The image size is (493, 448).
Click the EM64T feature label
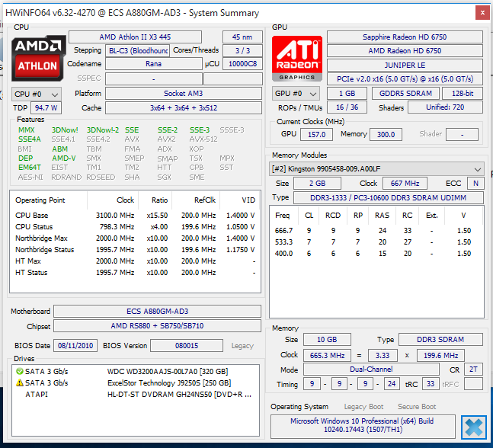click(30, 168)
